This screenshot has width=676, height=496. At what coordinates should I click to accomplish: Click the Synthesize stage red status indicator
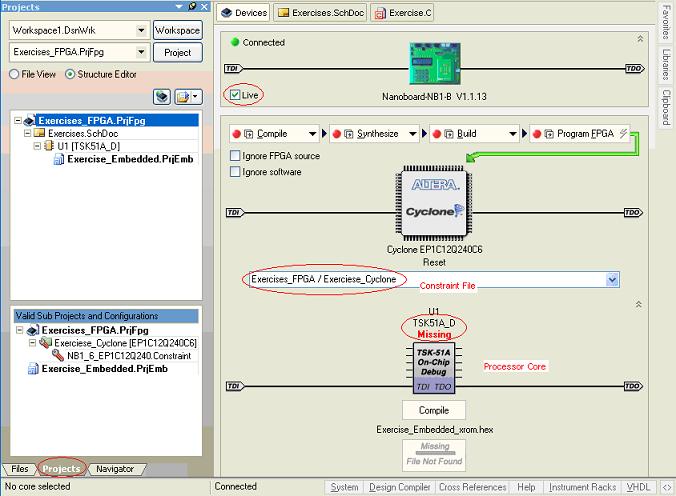337,134
